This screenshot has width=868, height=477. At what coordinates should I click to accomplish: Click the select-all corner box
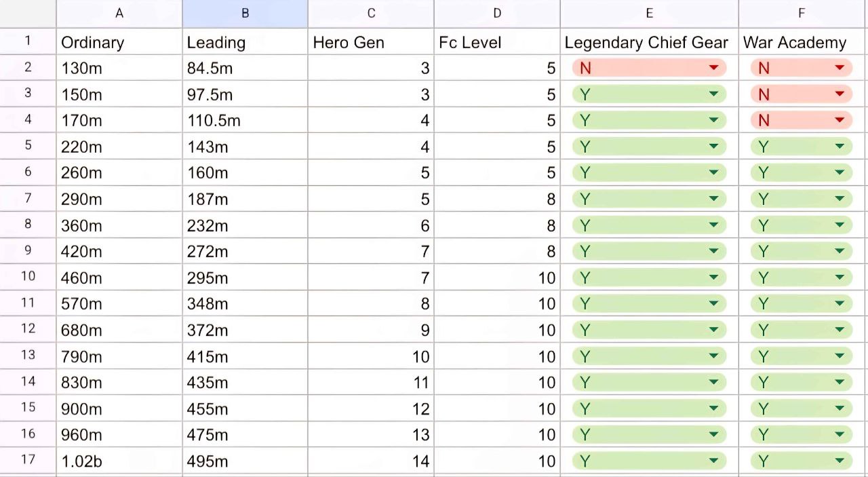[28, 14]
